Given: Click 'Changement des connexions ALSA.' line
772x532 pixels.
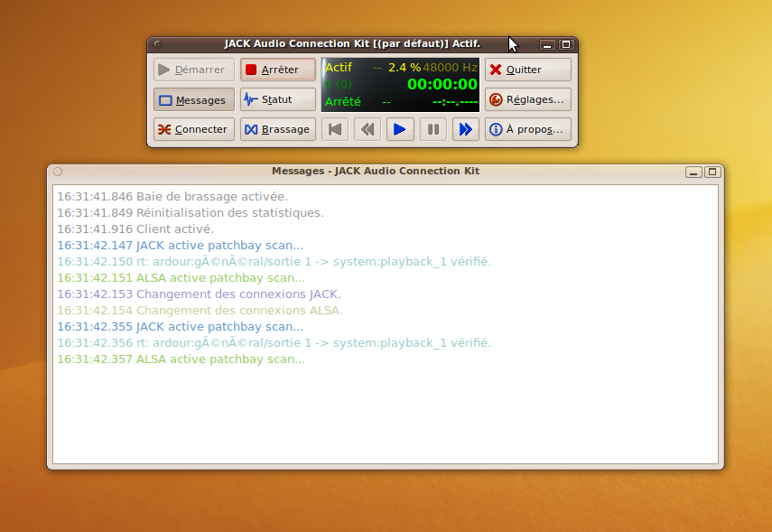Looking at the screenshot, I should (200, 311).
